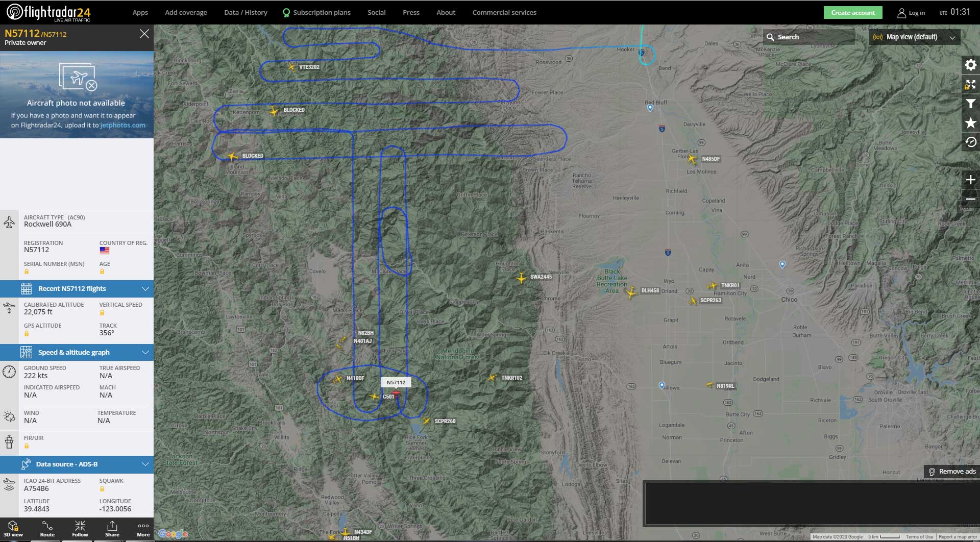Switch to 3D view
The width and height of the screenshot is (980, 542).
(13, 529)
